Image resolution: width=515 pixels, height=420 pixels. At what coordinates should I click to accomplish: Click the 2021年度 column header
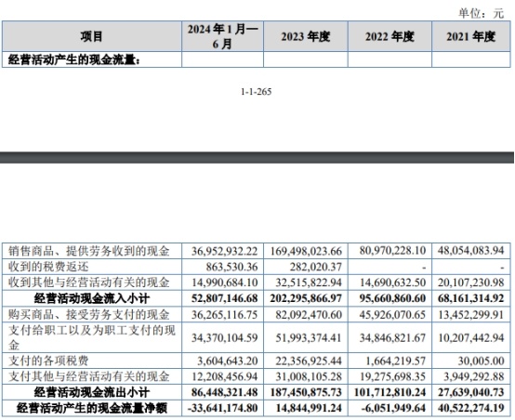(470, 36)
